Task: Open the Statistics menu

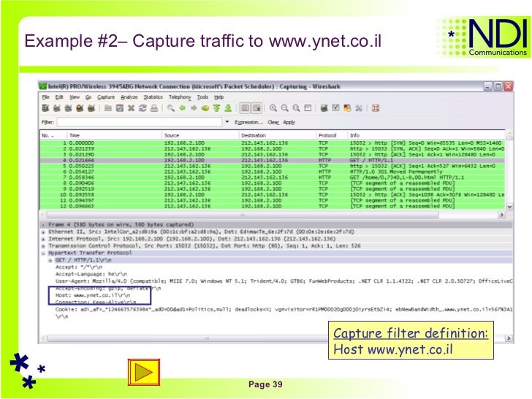Action: pyautogui.click(x=153, y=97)
